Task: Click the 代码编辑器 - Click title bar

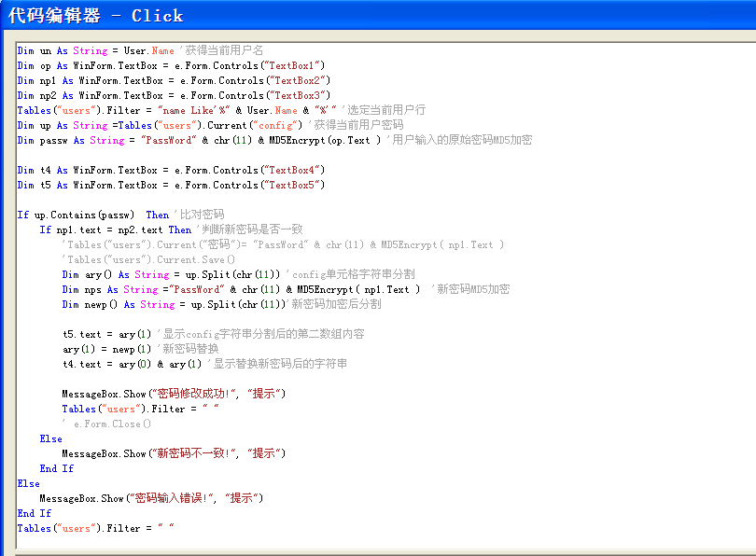Action: (x=378, y=16)
